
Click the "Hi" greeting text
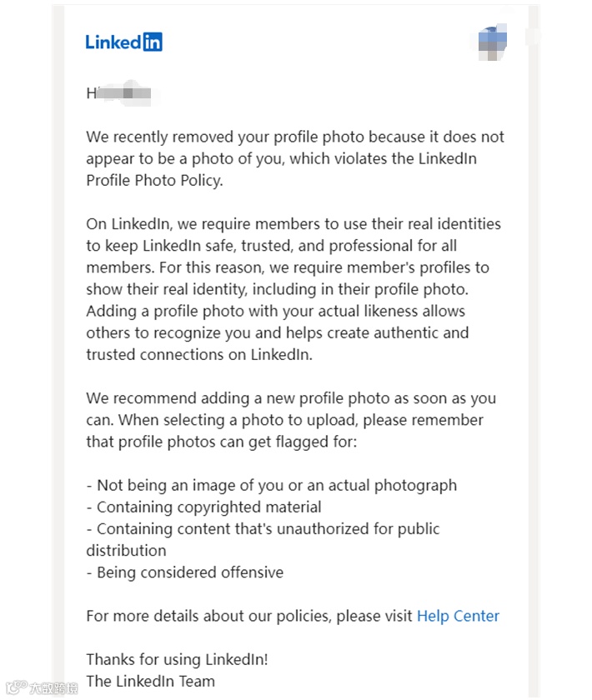tap(93, 93)
